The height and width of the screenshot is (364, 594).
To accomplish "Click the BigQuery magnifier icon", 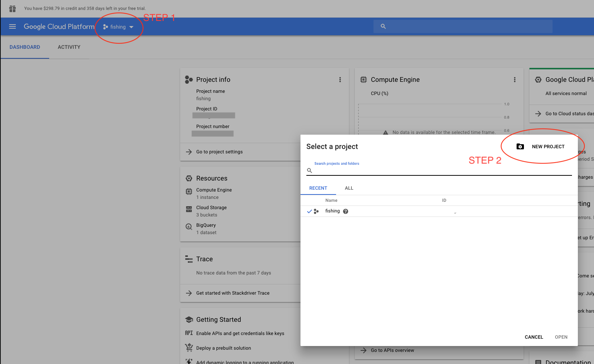I will click(x=189, y=227).
